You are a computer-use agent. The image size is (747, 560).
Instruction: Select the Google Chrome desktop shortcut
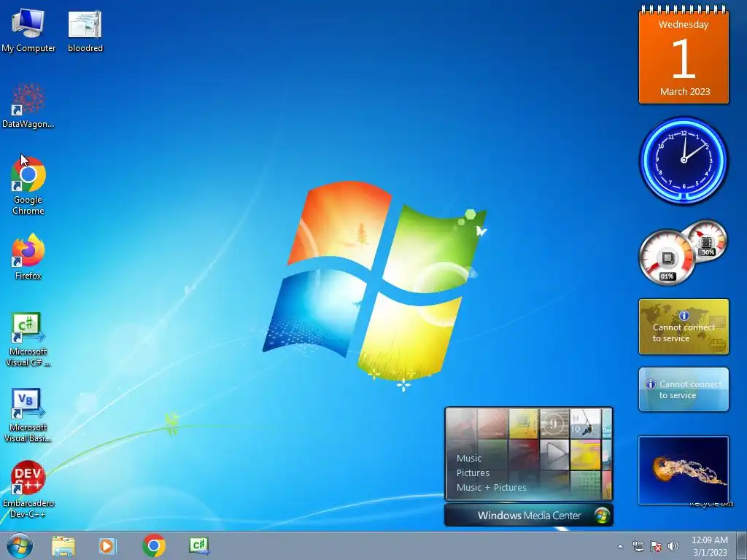(x=28, y=184)
